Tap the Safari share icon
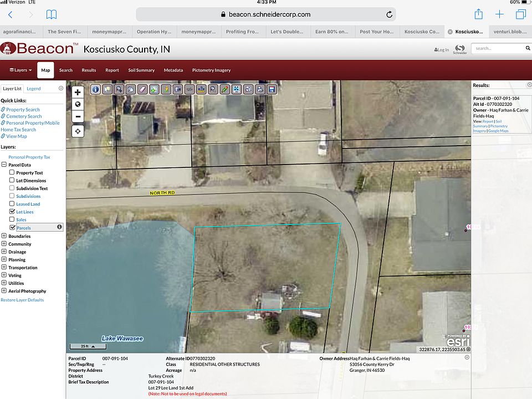This screenshot has height=399, width=532. (478, 14)
